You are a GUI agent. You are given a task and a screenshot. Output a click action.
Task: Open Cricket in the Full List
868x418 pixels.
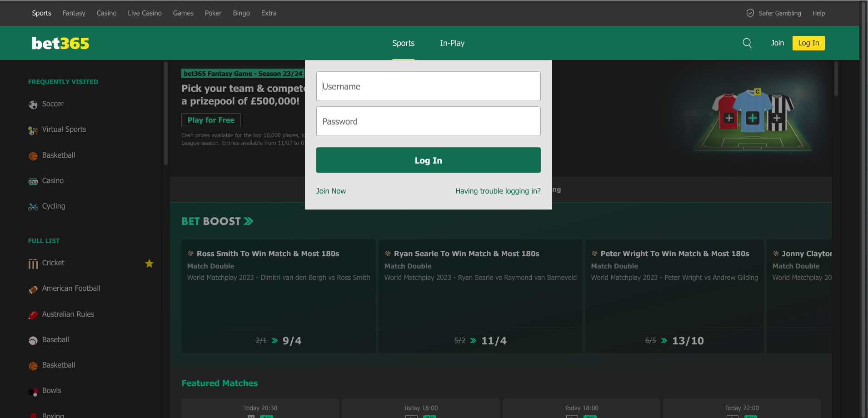53,263
